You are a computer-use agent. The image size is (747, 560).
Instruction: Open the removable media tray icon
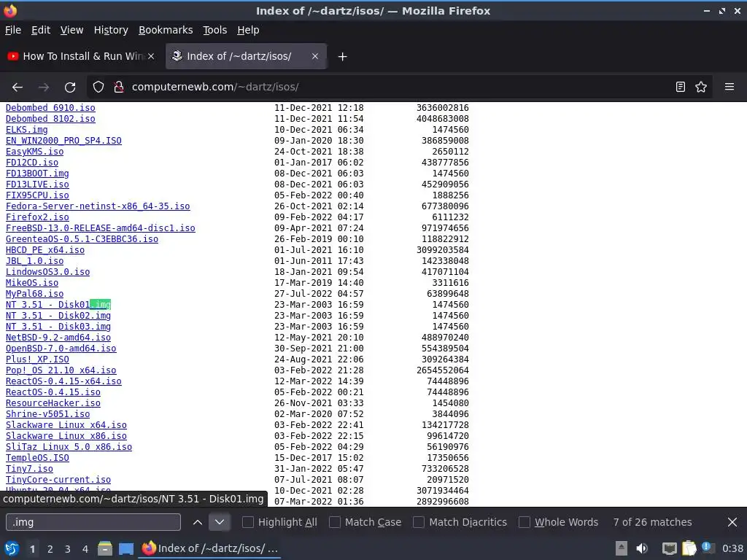(622, 548)
